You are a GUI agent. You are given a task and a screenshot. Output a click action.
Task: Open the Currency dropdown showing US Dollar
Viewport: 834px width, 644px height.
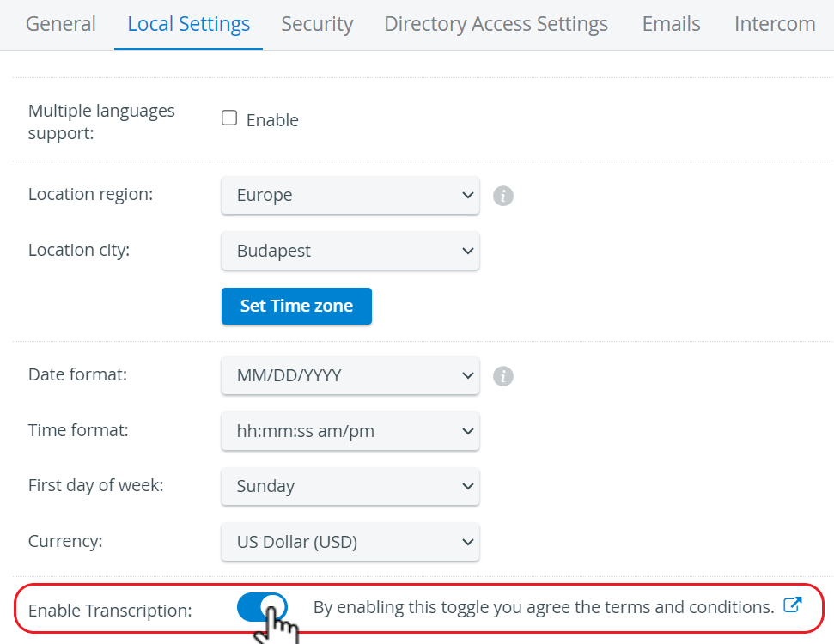click(x=350, y=542)
